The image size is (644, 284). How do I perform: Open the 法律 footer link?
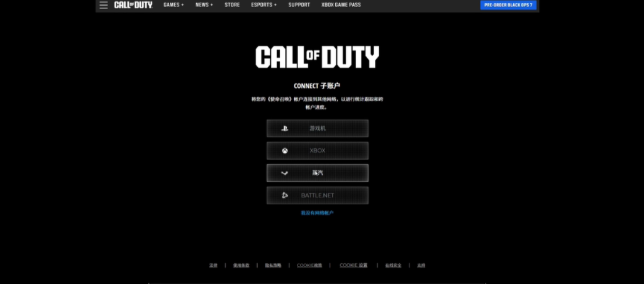(213, 265)
